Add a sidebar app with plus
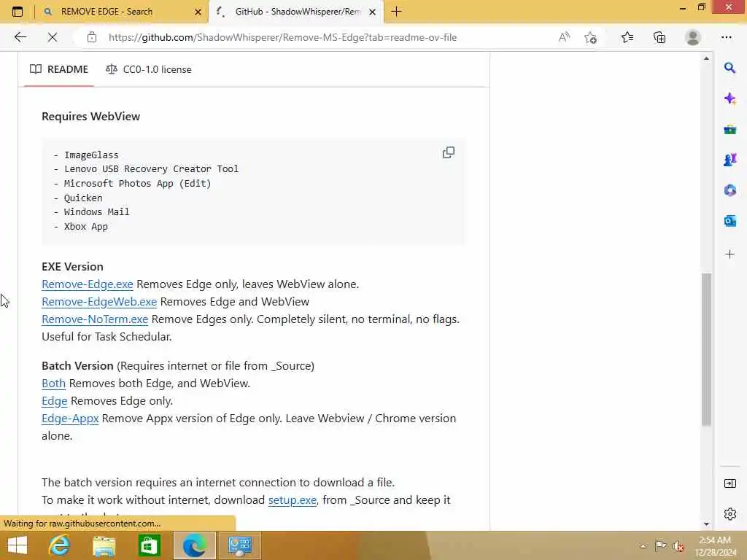 tap(729, 254)
